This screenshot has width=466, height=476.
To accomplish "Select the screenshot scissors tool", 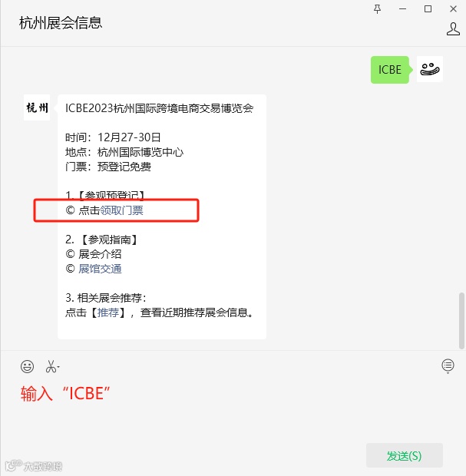I will click(51, 366).
